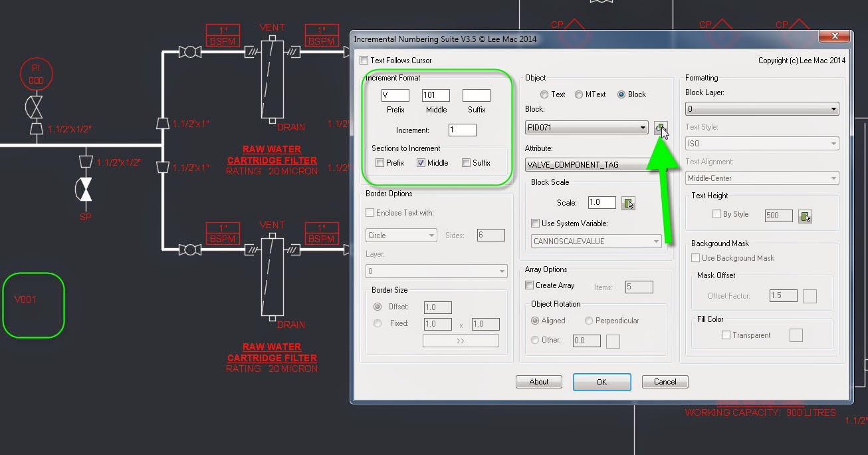The height and width of the screenshot is (455, 868).
Task: Click the About button
Action: coord(539,382)
